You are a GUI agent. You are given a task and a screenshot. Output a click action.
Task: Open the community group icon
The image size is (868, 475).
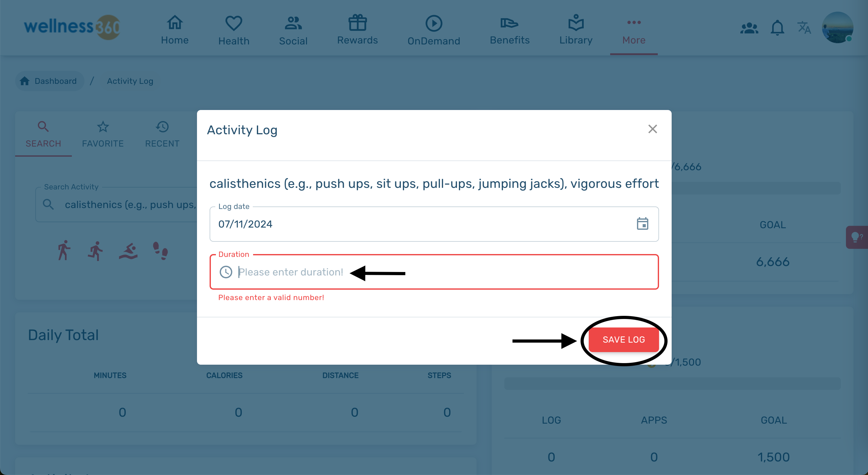tap(749, 28)
